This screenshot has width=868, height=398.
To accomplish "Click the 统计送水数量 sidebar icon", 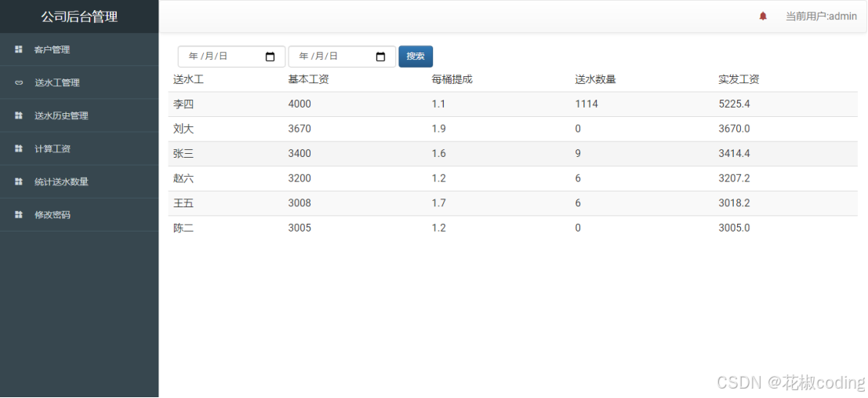I will click(x=19, y=181).
